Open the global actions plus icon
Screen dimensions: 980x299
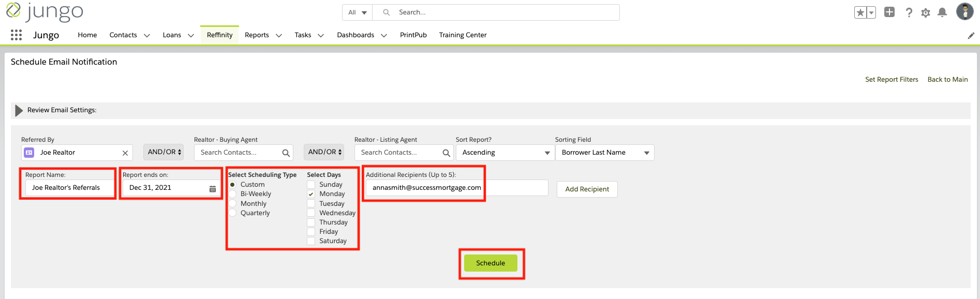[889, 12]
